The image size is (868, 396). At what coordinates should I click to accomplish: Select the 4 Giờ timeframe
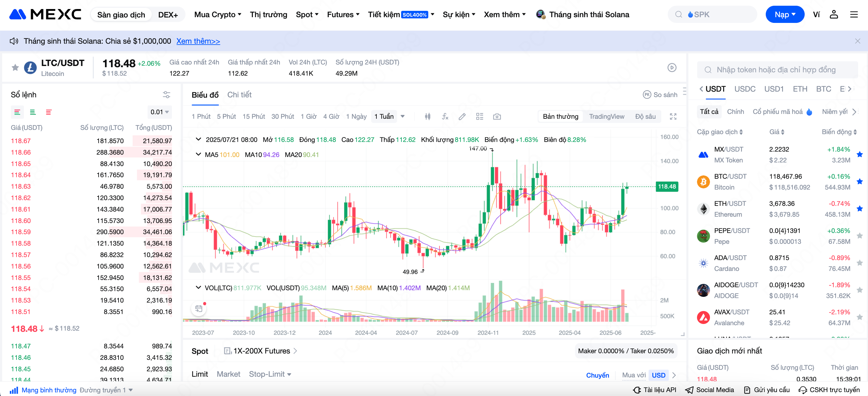tap(331, 117)
